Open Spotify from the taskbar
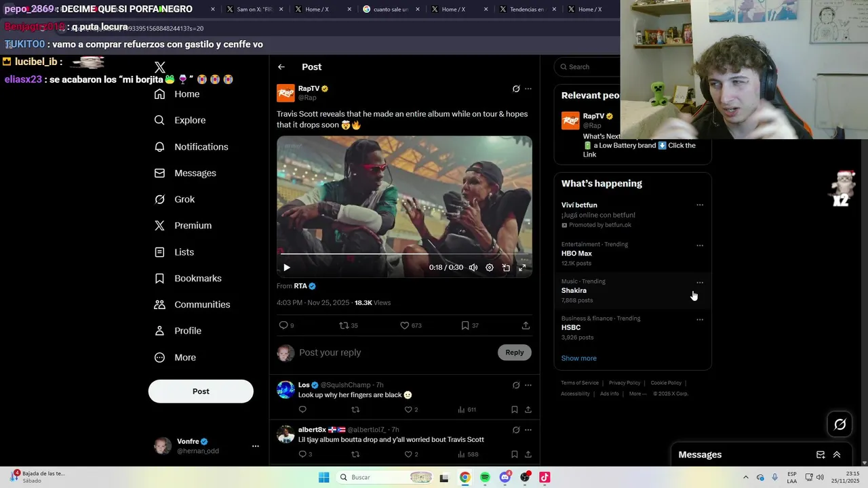 pyautogui.click(x=485, y=477)
